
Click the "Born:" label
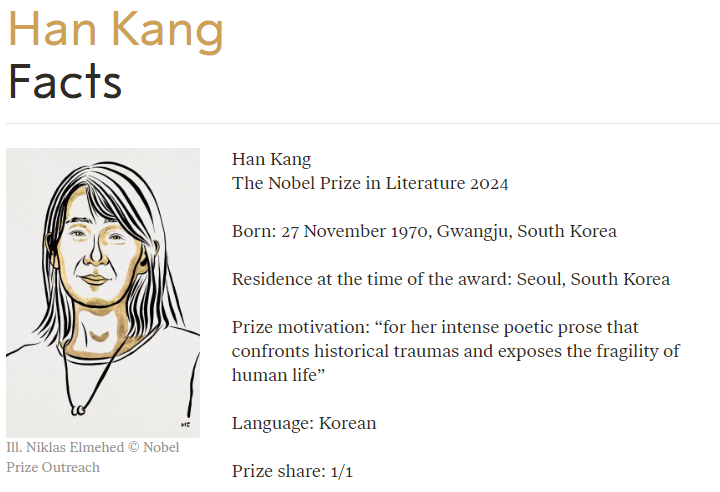pos(254,232)
